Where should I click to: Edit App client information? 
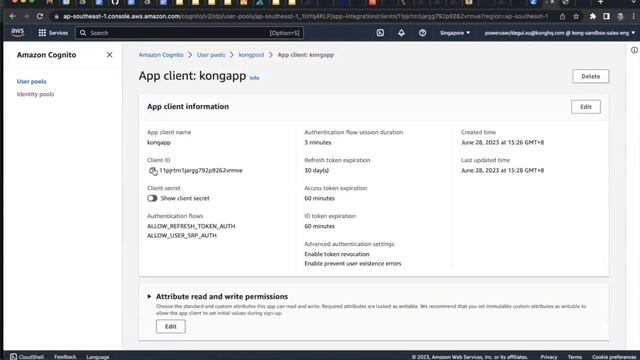(x=586, y=107)
